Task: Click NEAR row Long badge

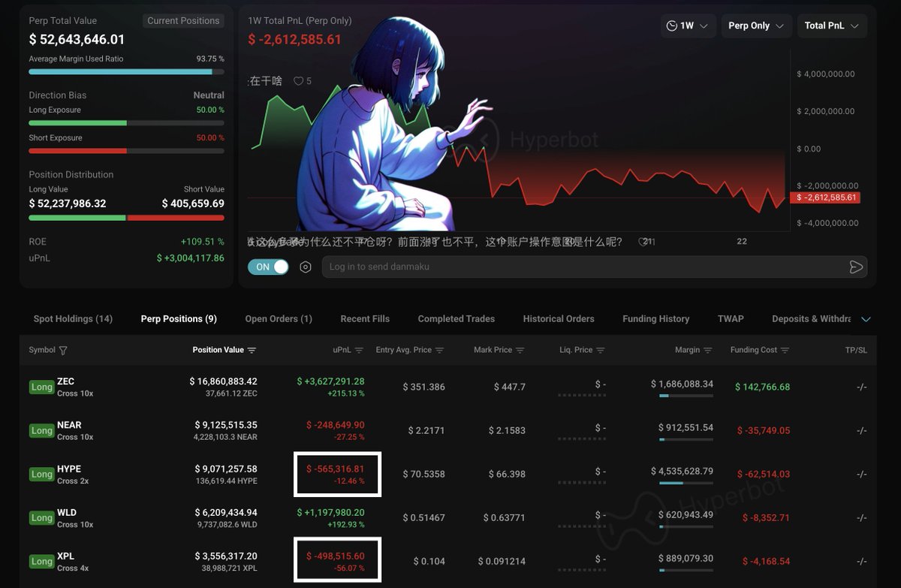Action: point(42,430)
